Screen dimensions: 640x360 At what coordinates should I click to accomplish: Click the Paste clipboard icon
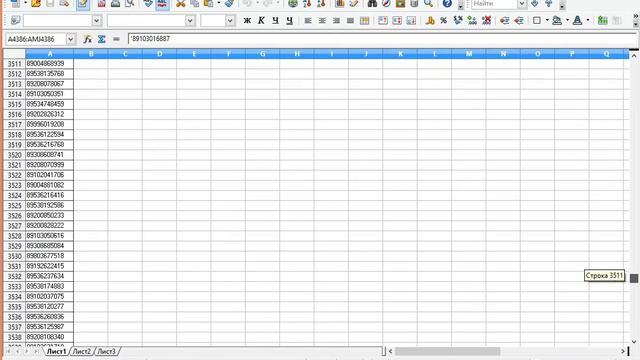point(208,4)
